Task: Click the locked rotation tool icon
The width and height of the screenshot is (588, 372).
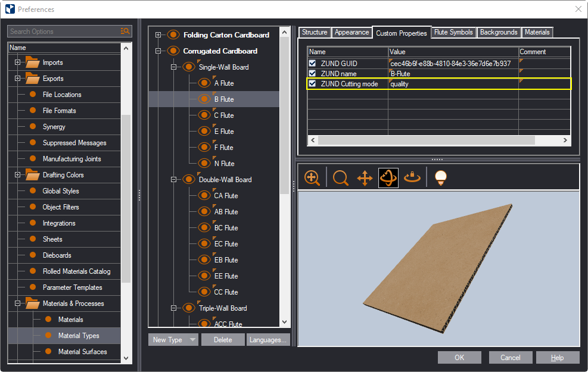Action: click(x=412, y=177)
